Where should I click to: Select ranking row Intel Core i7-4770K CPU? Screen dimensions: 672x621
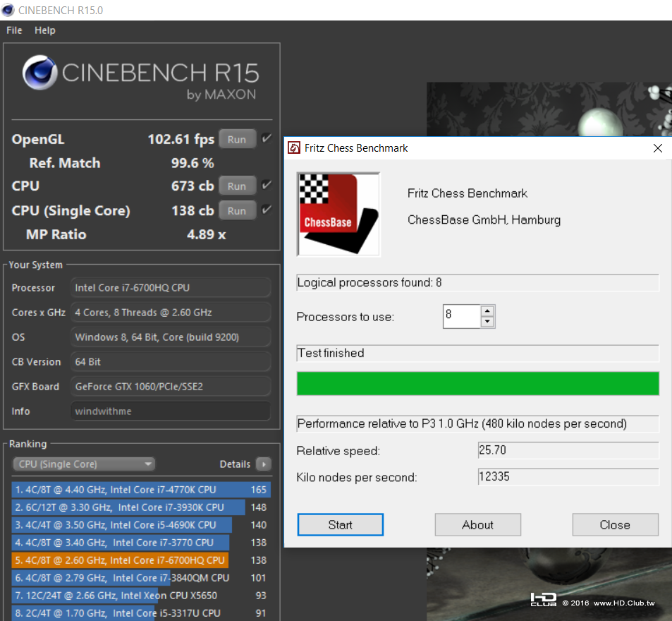141,490
